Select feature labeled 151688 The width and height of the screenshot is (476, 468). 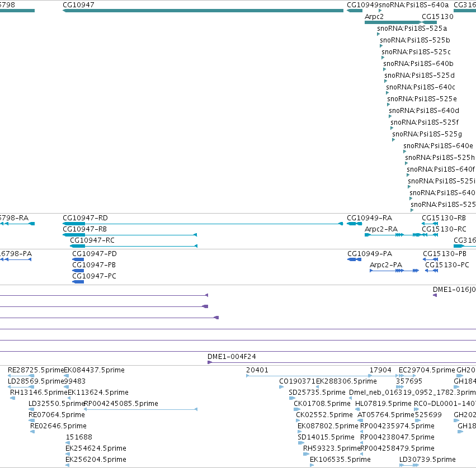[79, 437]
